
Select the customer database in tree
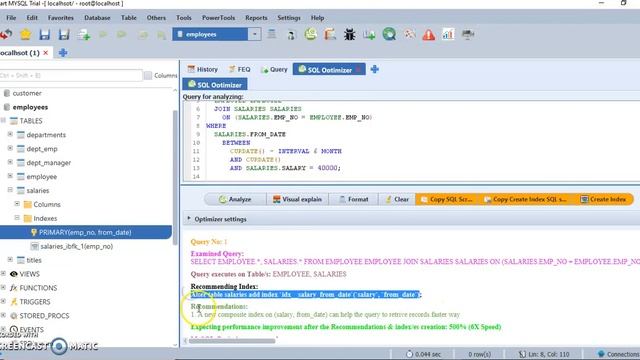[x=27, y=93]
